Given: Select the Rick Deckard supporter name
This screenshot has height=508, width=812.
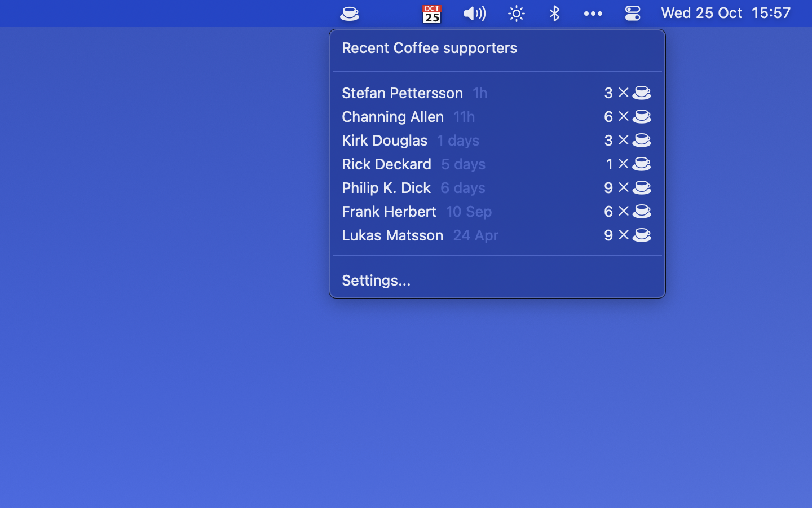Looking at the screenshot, I should [x=386, y=164].
